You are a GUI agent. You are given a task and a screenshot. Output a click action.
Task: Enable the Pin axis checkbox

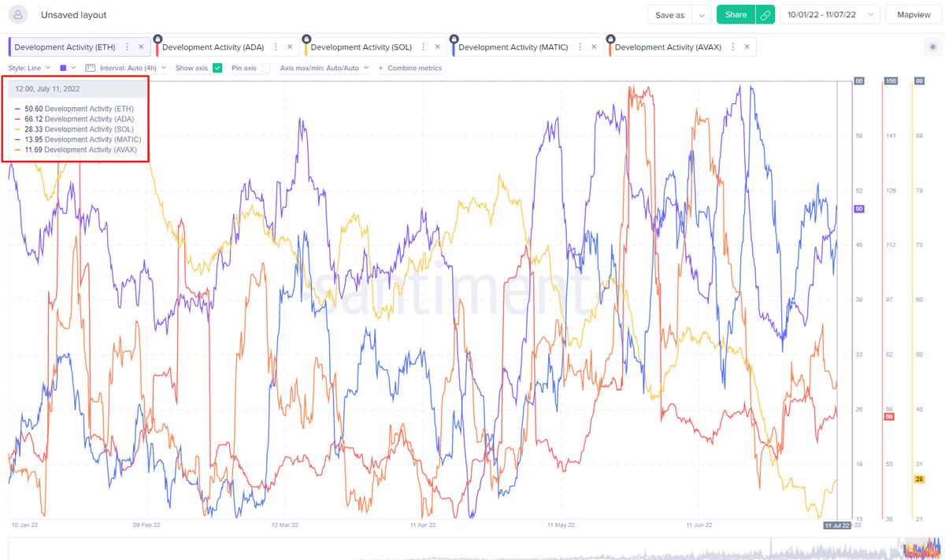tap(266, 69)
